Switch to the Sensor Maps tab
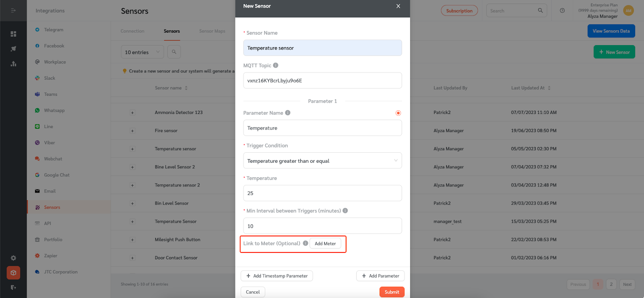 click(212, 31)
